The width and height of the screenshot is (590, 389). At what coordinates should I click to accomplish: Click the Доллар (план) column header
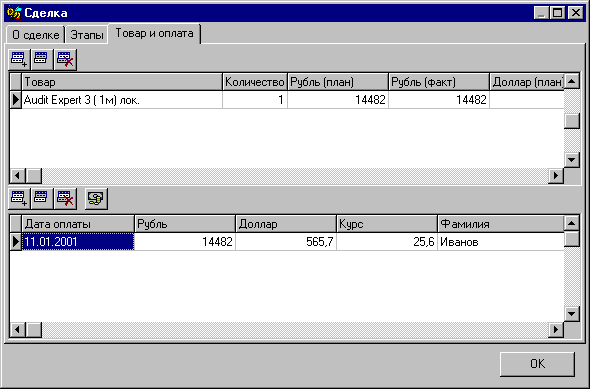click(x=527, y=82)
